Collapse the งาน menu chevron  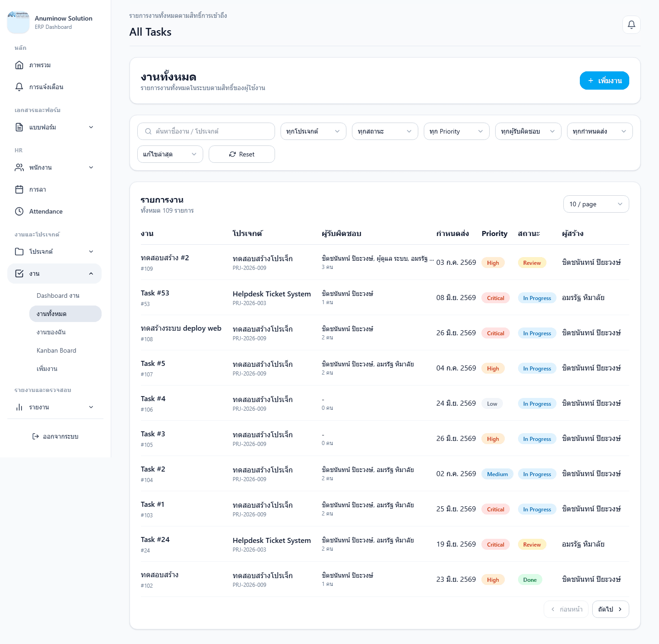(x=91, y=274)
